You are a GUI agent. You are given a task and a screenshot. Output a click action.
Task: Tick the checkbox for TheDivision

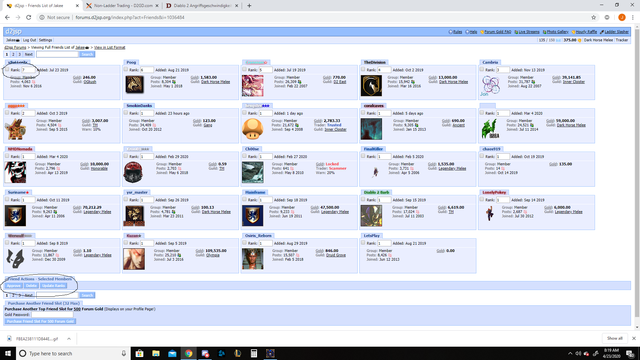(363, 69)
